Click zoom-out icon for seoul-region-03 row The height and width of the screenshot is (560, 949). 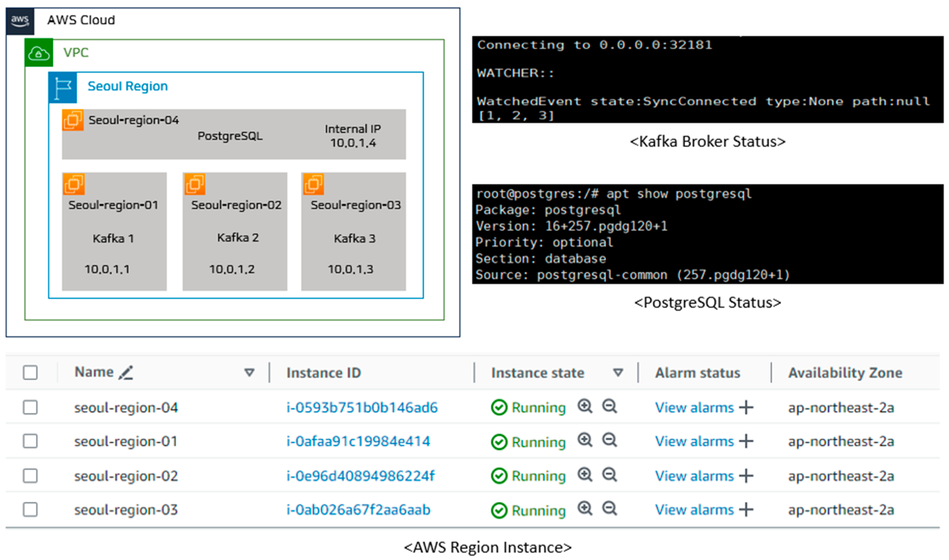tap(609, 508)
